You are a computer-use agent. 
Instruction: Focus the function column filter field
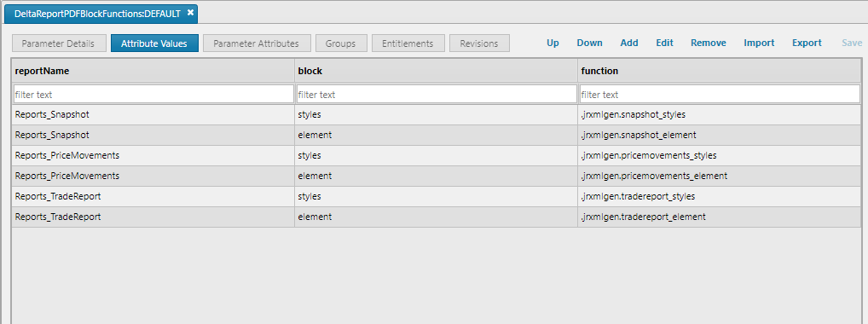[x=720, y=94]
